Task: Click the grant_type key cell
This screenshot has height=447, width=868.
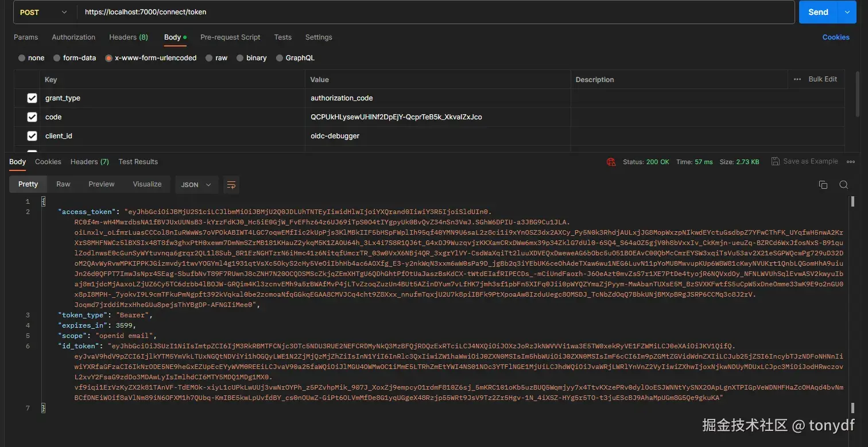Action: point(172,98)
